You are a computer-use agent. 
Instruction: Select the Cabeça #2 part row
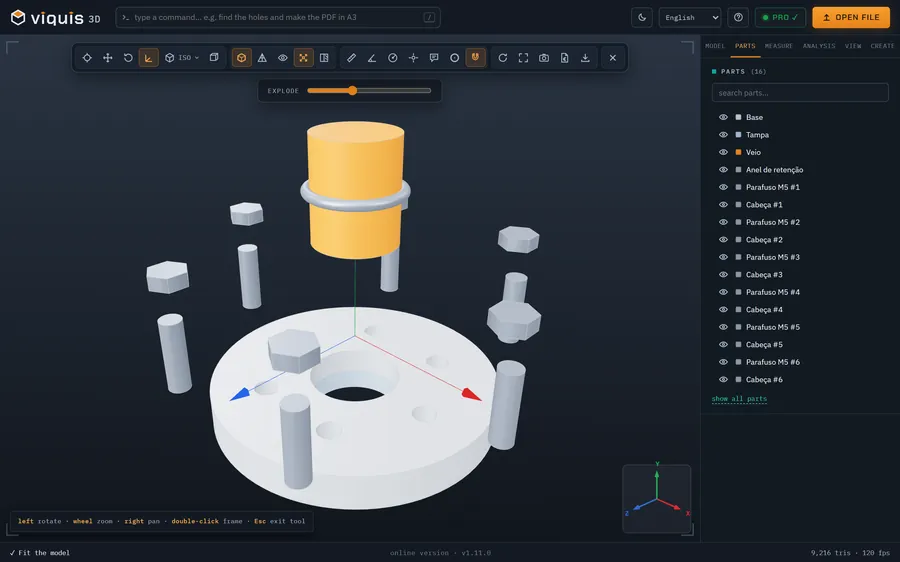tap(800, 240)
